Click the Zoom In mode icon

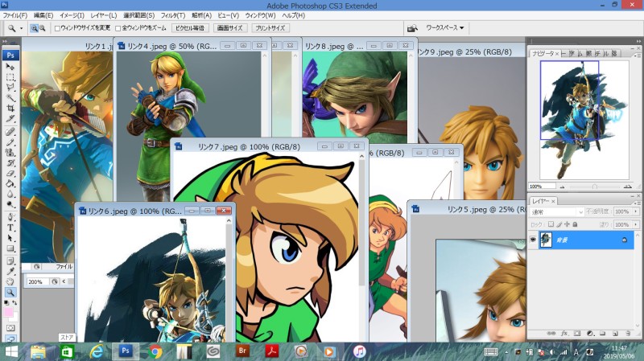[x=34, y=28]
